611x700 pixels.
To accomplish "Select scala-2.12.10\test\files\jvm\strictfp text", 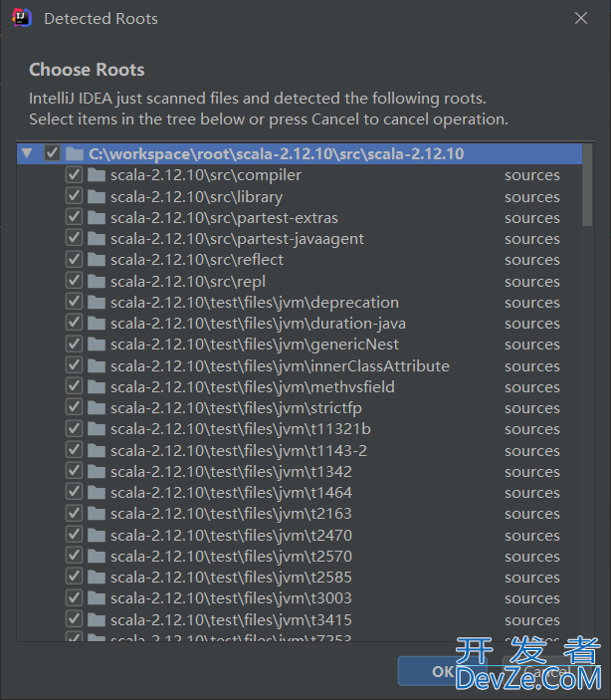I will [236, 408].
